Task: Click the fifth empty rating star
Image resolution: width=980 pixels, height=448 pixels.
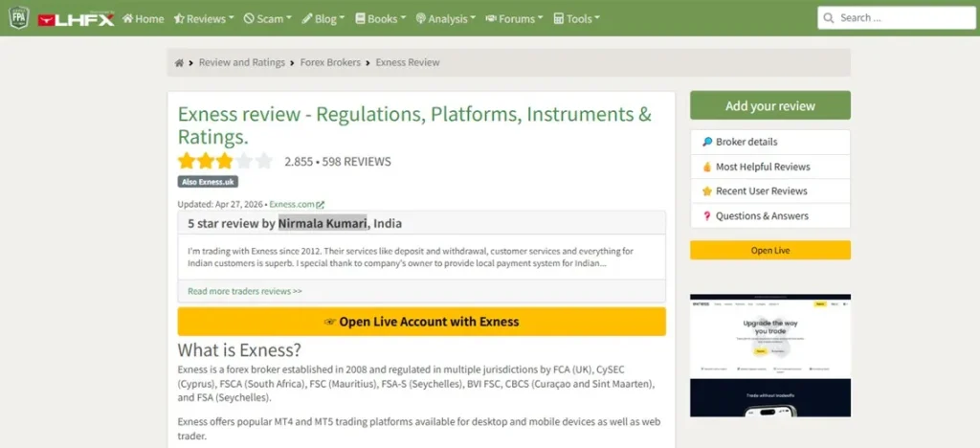Action: (264, 161)
